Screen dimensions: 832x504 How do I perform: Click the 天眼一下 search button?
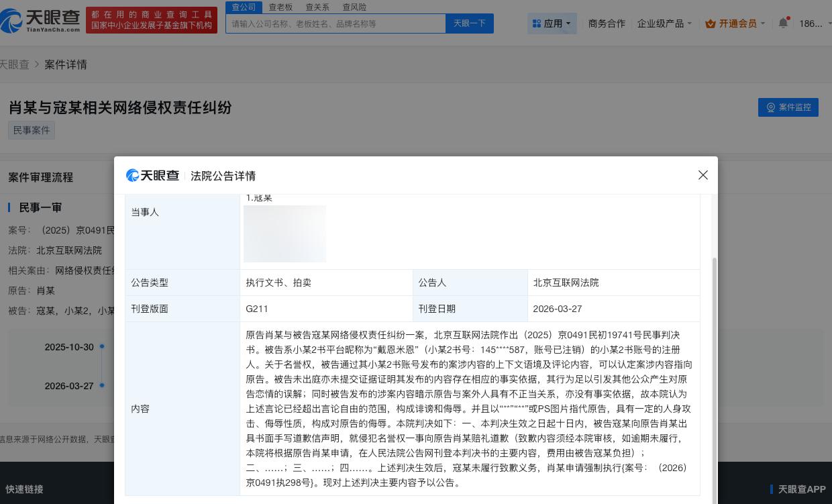[469, 23]
